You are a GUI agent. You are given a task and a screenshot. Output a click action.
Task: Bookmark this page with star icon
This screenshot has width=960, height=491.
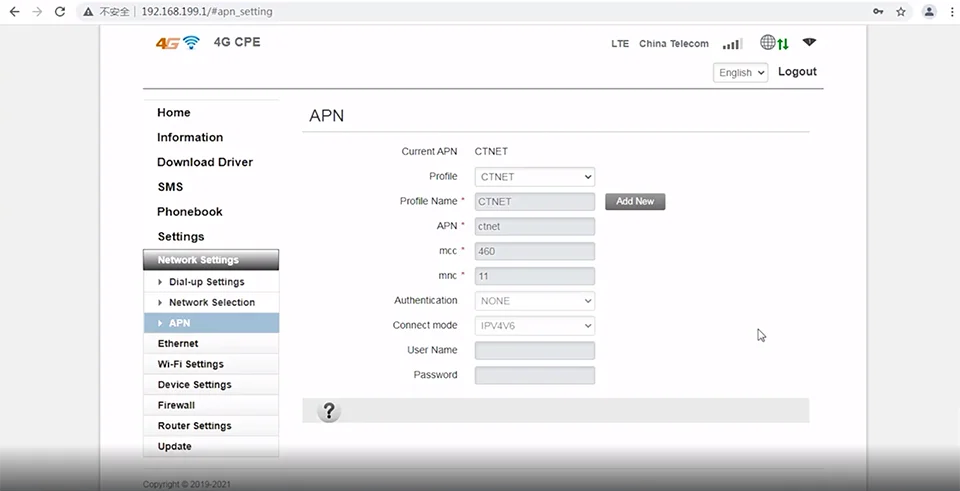(901, 12)
